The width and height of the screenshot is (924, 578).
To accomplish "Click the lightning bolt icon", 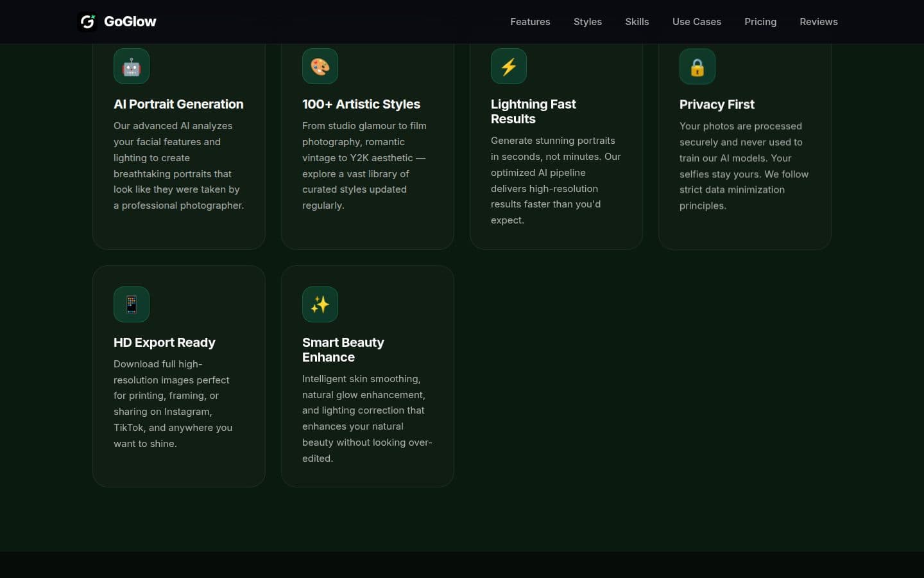I will point(509,66).
